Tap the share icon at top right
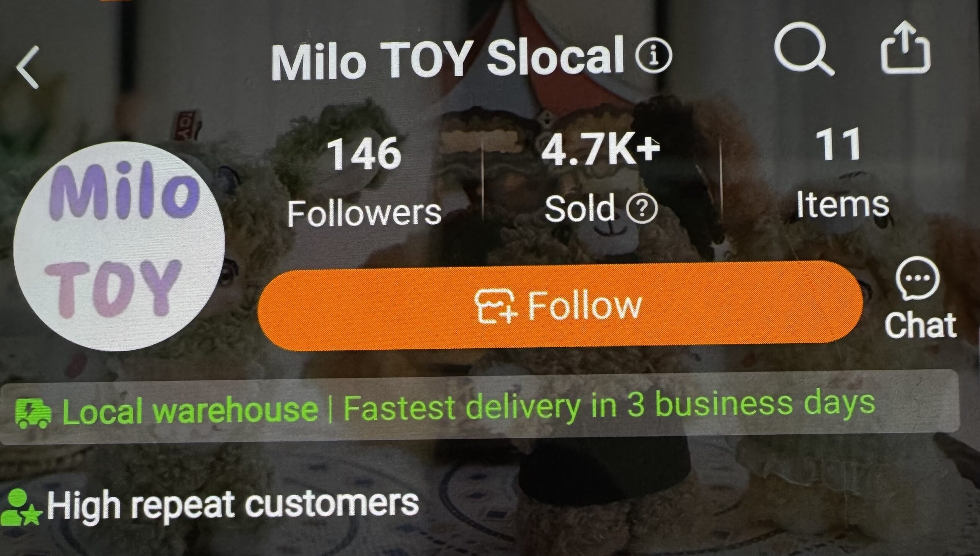 906,47
